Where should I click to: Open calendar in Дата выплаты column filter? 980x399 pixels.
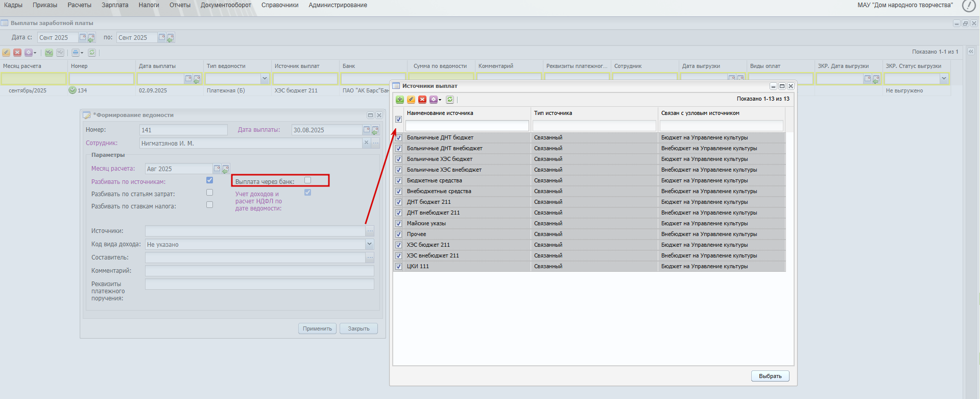(x=188, y=79)
